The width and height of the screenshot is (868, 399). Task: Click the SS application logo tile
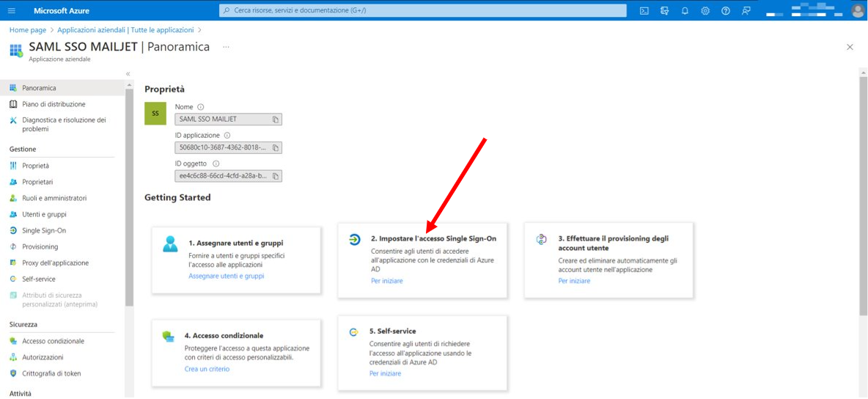click(x=155, y=113)
